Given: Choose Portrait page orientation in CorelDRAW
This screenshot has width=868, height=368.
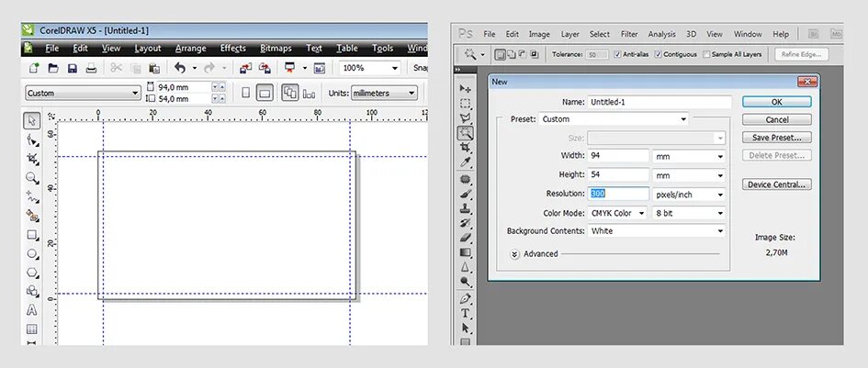Looking at the screenshot, I should pyautogui.click(x=246, y=93).
